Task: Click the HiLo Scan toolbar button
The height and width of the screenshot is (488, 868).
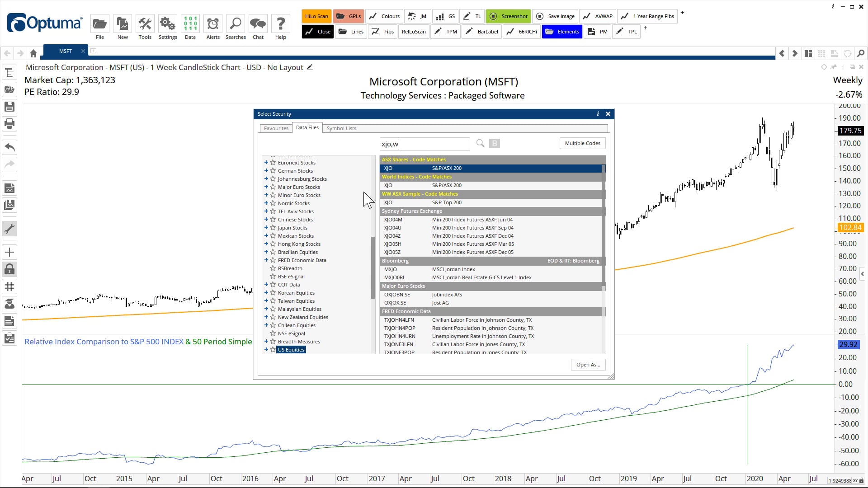Action: click(316, 16)
